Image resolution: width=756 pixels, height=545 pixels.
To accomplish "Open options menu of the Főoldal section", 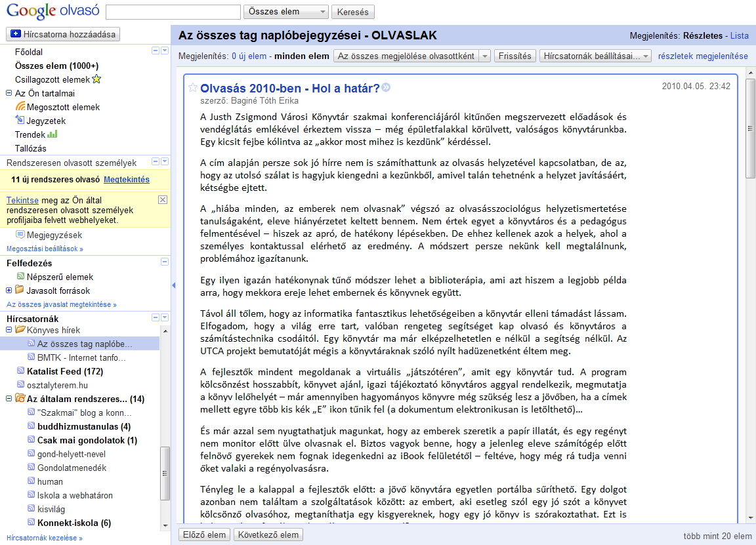I will [x=165, y=50].
